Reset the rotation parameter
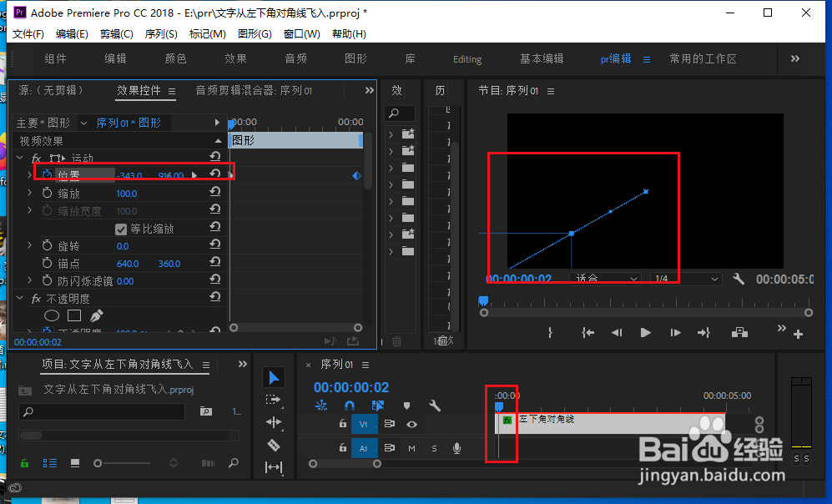Image resolution: width=832 pixels, height=504 pixels. click(215, 244)
